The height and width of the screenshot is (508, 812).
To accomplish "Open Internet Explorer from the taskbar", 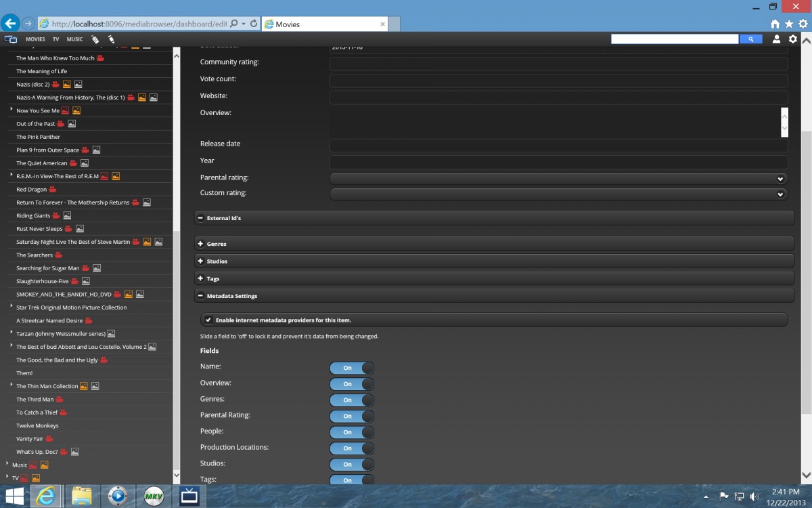I will [x=45, y=496].
